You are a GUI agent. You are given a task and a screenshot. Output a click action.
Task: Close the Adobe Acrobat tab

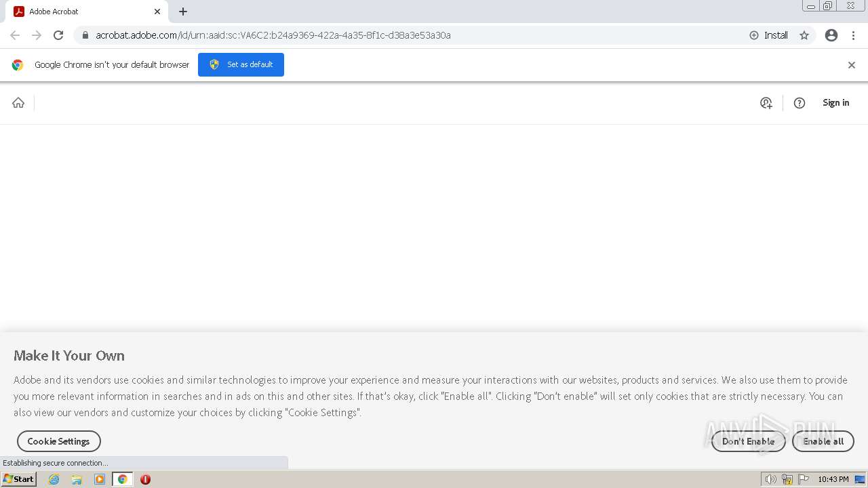click(x=157, y=12)
